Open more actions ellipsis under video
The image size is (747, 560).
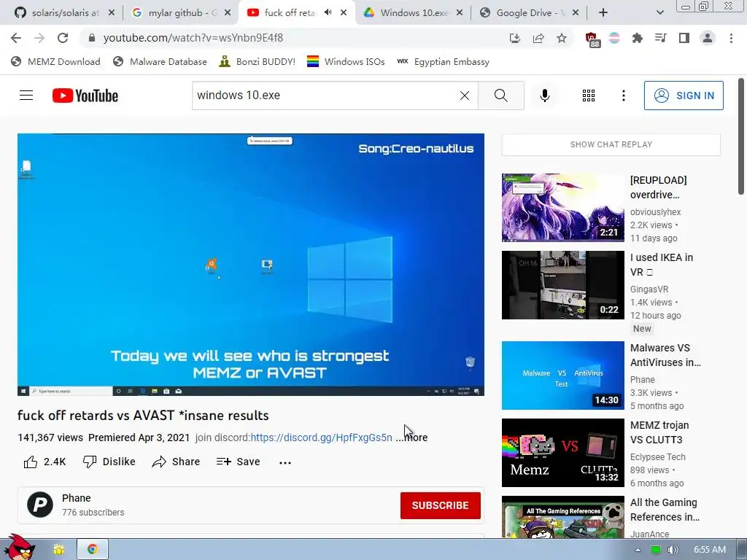[285, 462]
